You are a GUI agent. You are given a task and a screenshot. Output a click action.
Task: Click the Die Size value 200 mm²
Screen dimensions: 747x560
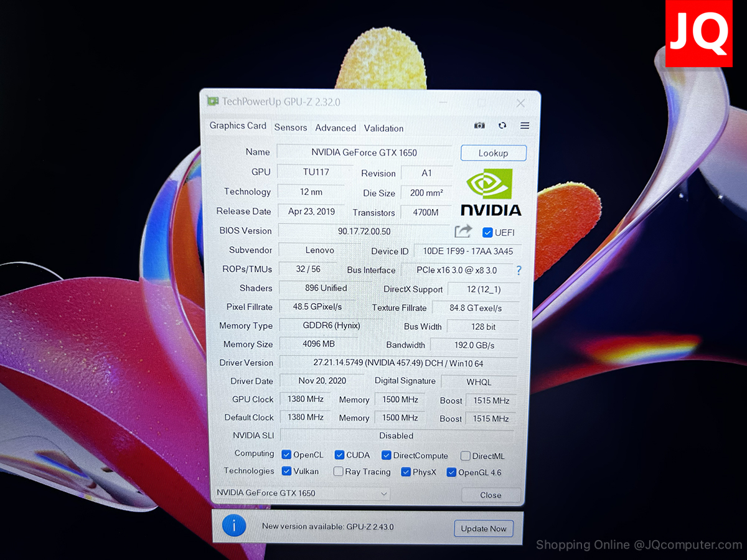pos(427,193)
